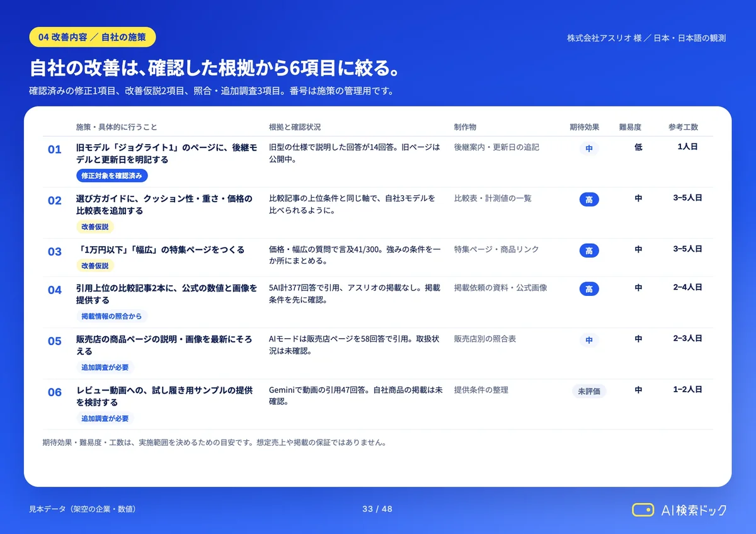
Task: Click the evidence text AIモードは販売店ページを58回答で引用
Action: [x=355, y=344]
